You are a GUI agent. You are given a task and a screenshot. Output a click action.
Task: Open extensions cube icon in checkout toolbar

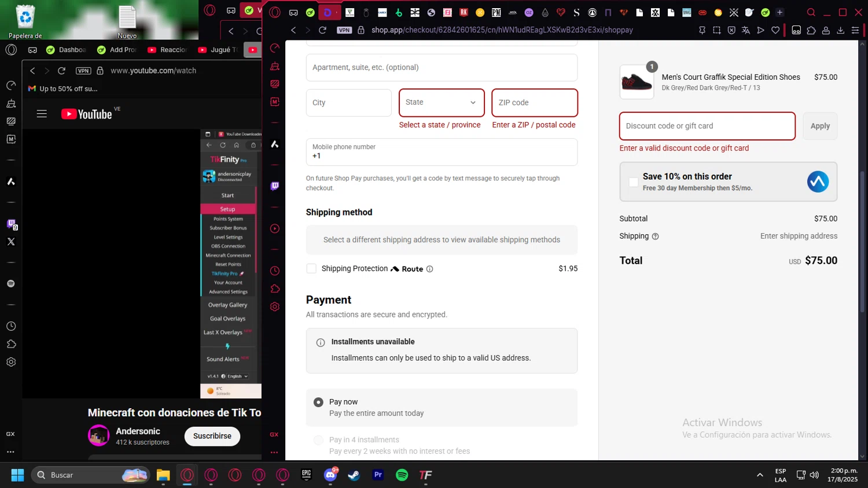[x=811, y=30]
